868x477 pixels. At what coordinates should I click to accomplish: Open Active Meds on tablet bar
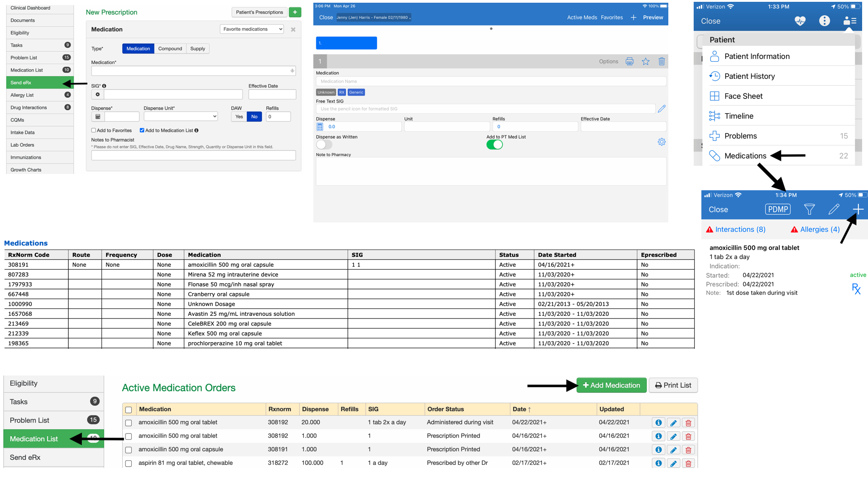coord(582,18)
